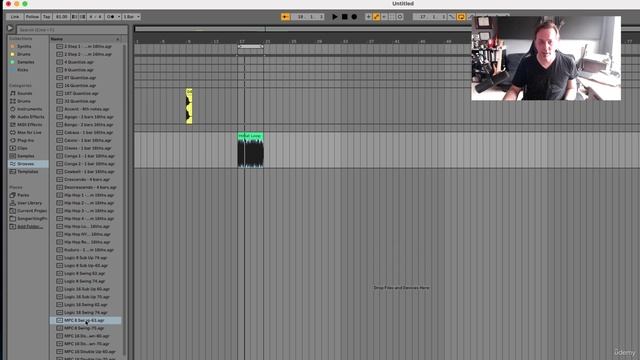Sort browser list by Name header
This screenshot has width=640, height=360.
pyautogui.click(x=85, y=39)
